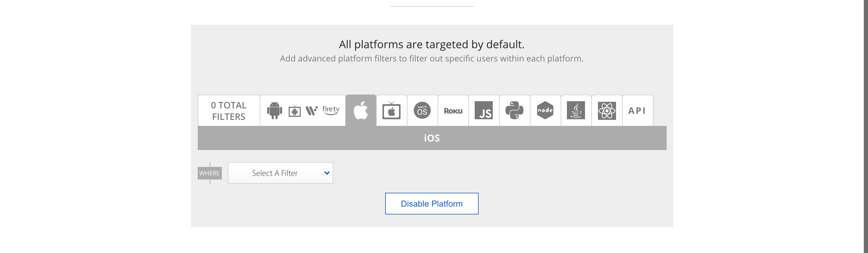
Task: Click the vertical scrollbar at right edge
Action: (x=866, y=126)
